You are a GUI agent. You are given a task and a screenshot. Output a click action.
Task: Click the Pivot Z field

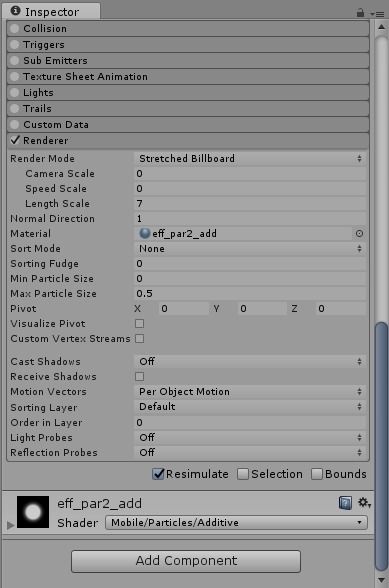coord(340,309)
